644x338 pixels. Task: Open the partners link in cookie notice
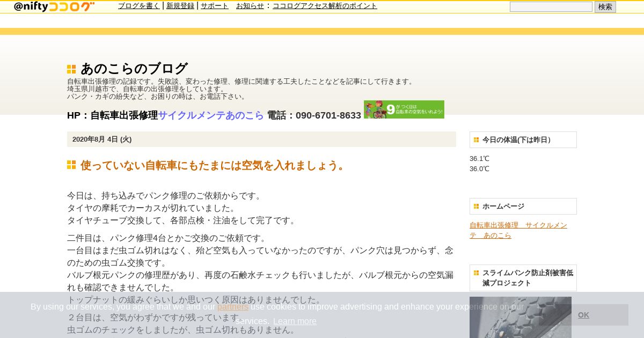pyautogui.click(x=233, y=307)
